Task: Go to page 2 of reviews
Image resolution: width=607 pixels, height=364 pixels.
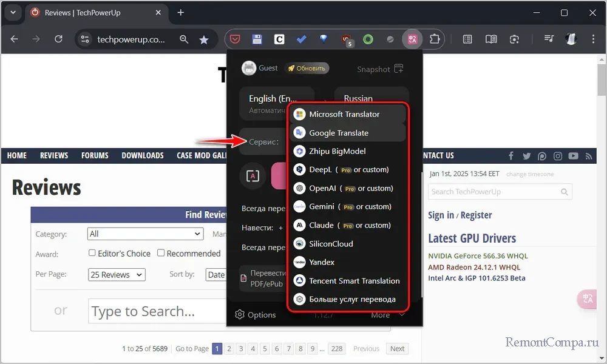Action: (229, 349)
